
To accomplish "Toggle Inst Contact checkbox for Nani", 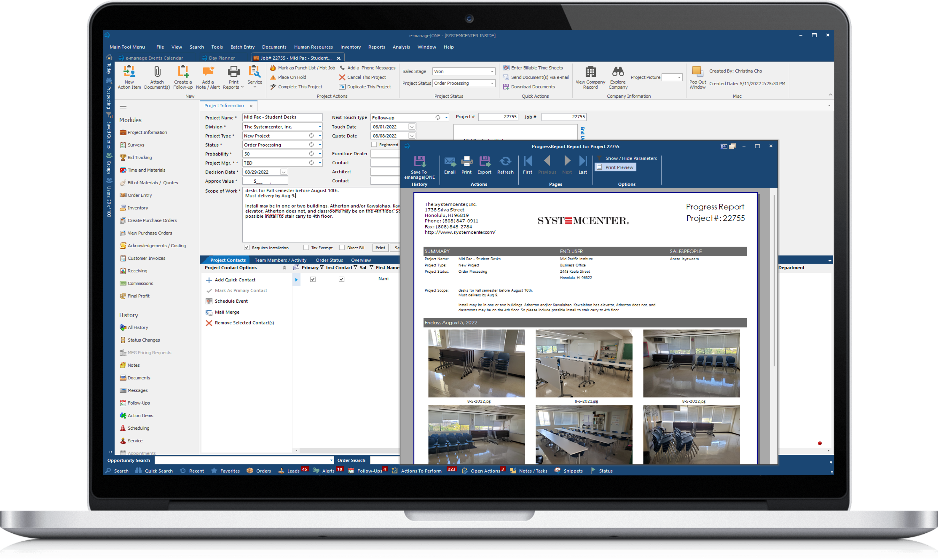I will pyautogui.click(x=341, y=279).
